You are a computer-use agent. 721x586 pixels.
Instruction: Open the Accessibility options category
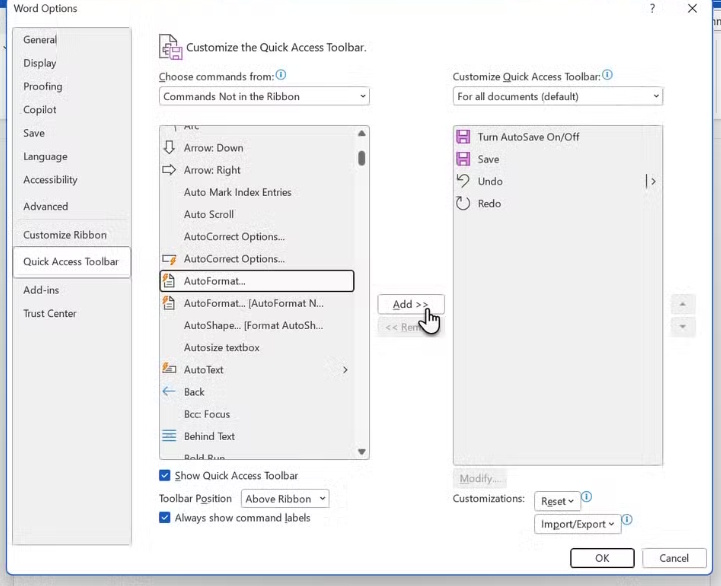click(x=72, y=180)
